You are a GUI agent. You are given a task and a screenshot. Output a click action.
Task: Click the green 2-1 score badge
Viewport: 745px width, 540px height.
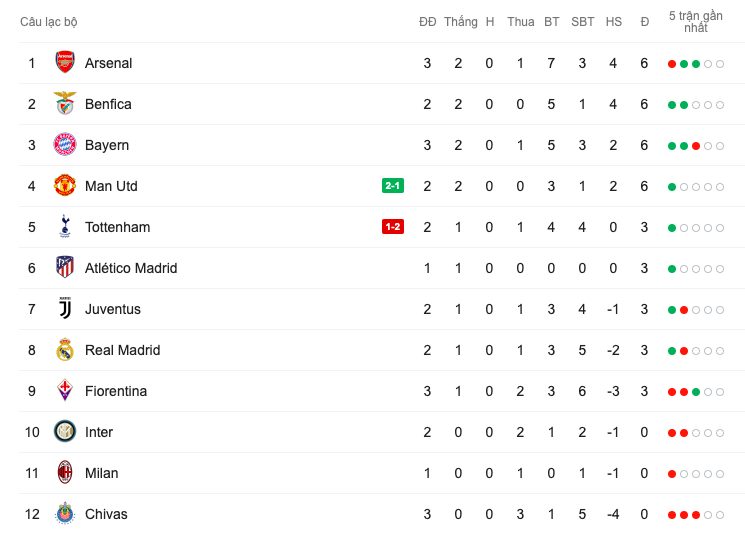[392, 186]
